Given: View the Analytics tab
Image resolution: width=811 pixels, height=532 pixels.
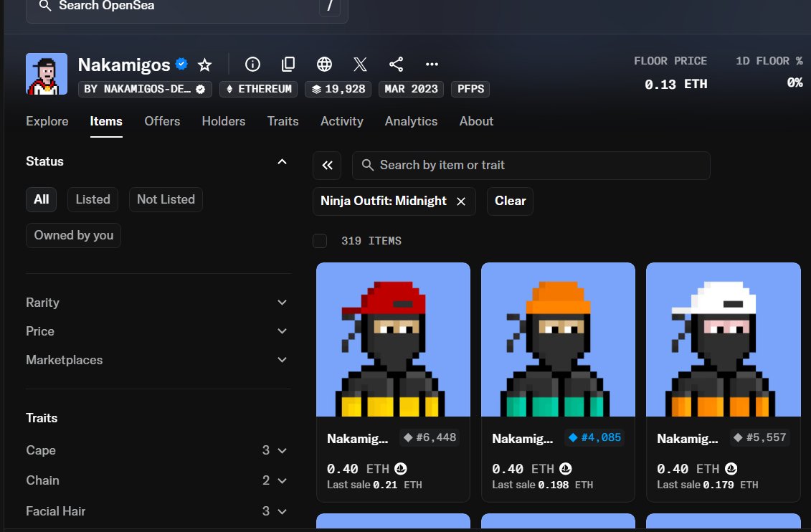Looking at the screenshot, I should [411, 121].
